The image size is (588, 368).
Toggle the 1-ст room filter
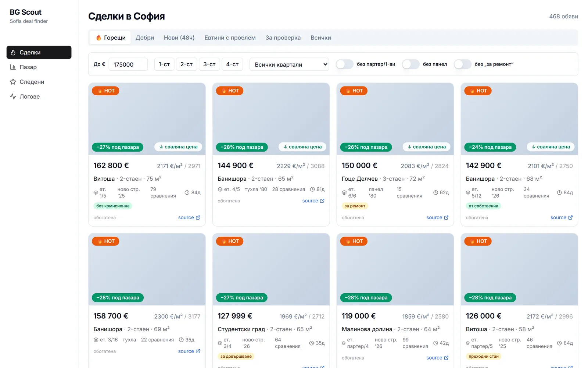click(164, 64)
